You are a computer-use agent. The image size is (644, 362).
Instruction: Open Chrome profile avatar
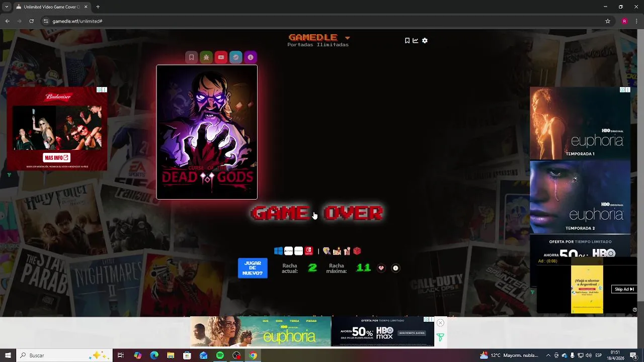point(624,21)
